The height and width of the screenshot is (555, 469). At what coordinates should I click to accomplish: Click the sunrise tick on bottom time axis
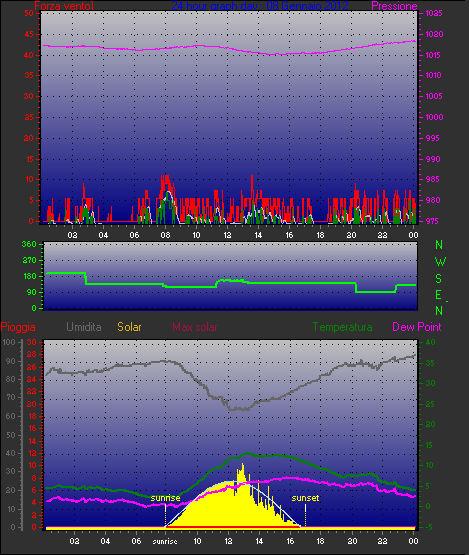point(165,542)
